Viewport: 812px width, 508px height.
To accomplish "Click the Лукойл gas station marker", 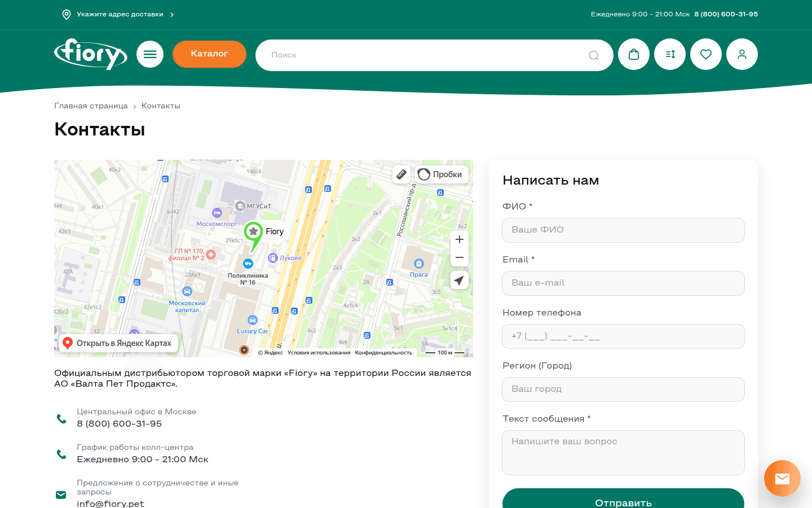I will pyautogui.click(x=273, y=258).
